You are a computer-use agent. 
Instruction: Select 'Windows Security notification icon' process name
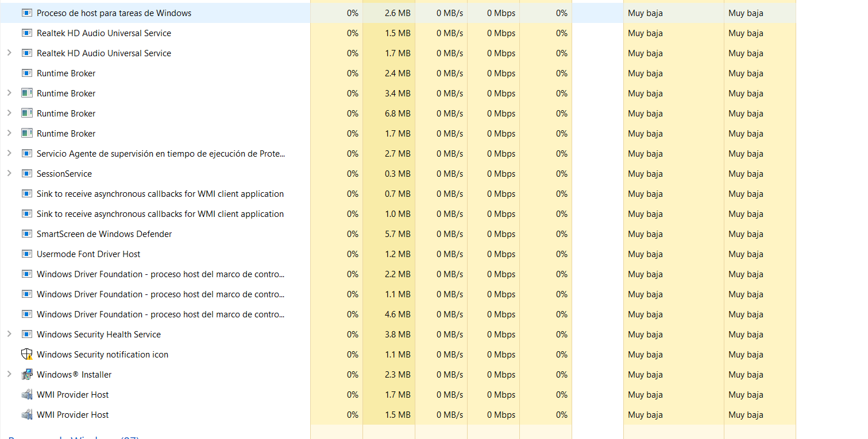[102, 354]
